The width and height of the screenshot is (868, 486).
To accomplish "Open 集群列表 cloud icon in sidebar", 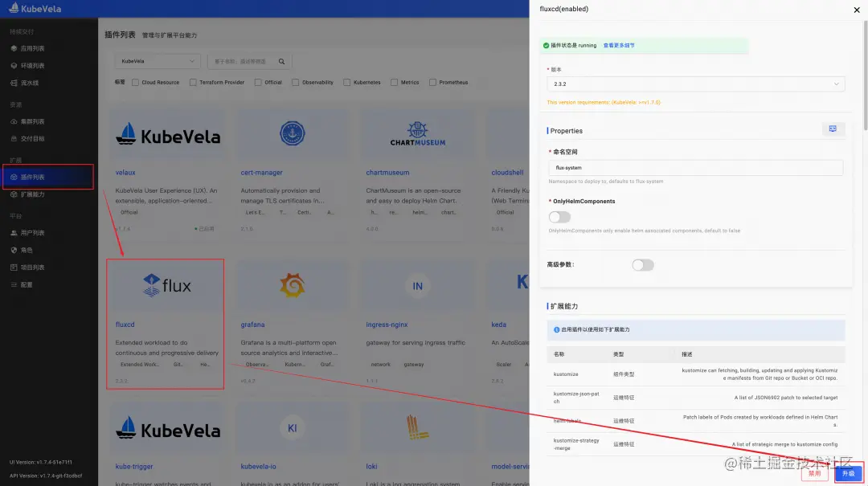I will (14, 122).
